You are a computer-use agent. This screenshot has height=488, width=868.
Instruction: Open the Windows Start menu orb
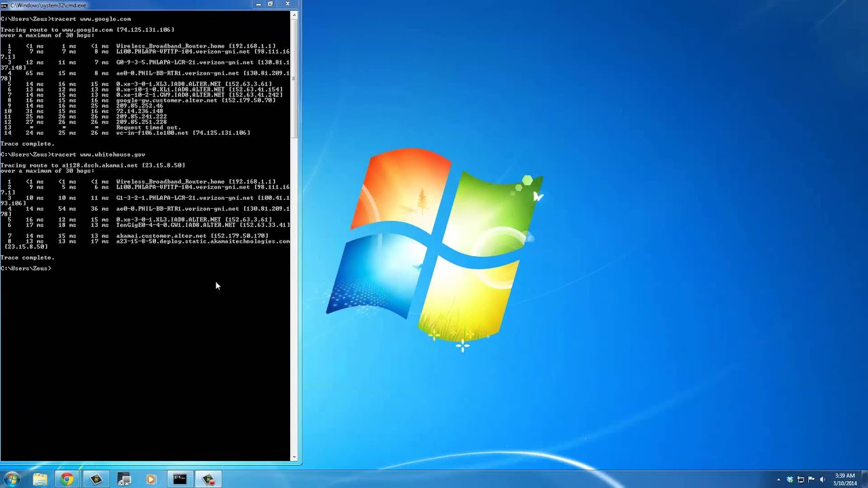coord(12,479)
